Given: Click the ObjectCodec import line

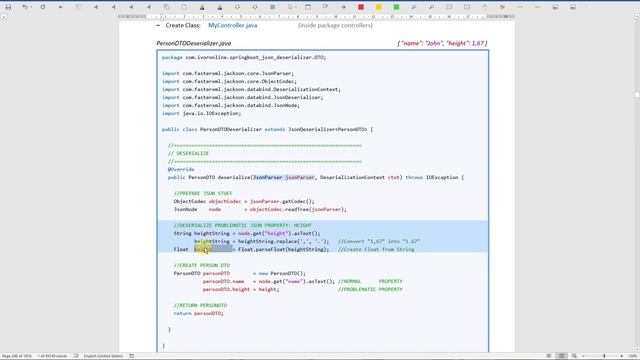Looking at the screenshot, I should (229, 81).
